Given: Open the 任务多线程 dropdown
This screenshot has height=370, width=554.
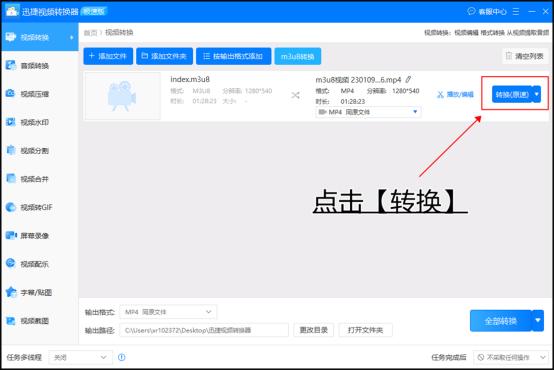Looking at the screenshot, I should click(81, 357).
